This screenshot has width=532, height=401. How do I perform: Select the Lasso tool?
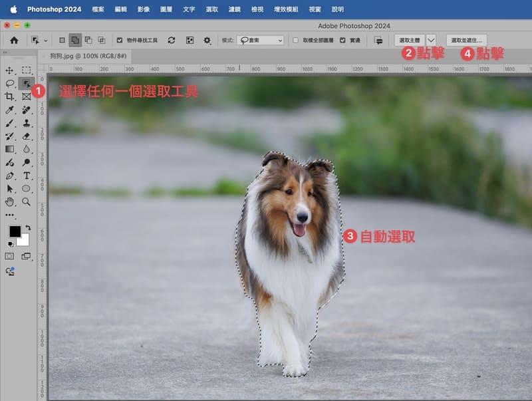click(9, 83)
